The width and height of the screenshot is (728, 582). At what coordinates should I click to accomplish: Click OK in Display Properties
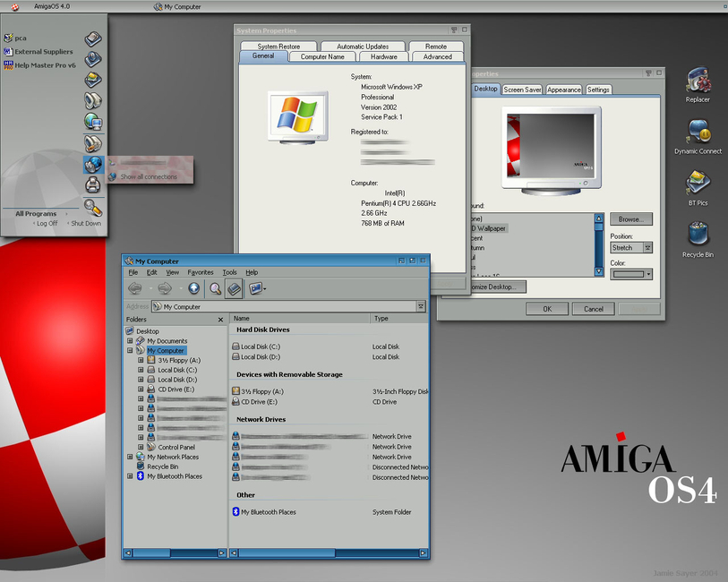[547, 309]
